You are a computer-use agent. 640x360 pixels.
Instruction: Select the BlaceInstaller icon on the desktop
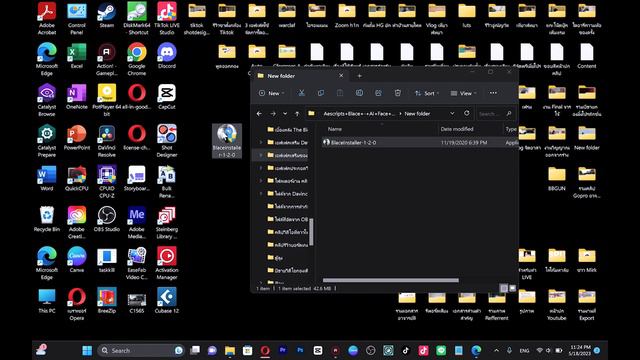point(227,141)
